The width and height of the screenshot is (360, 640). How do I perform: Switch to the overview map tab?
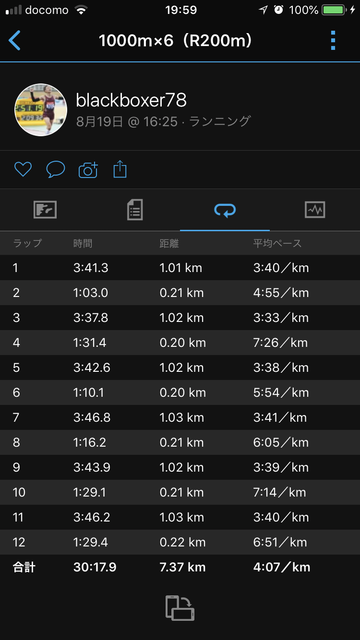coord(45,210)
